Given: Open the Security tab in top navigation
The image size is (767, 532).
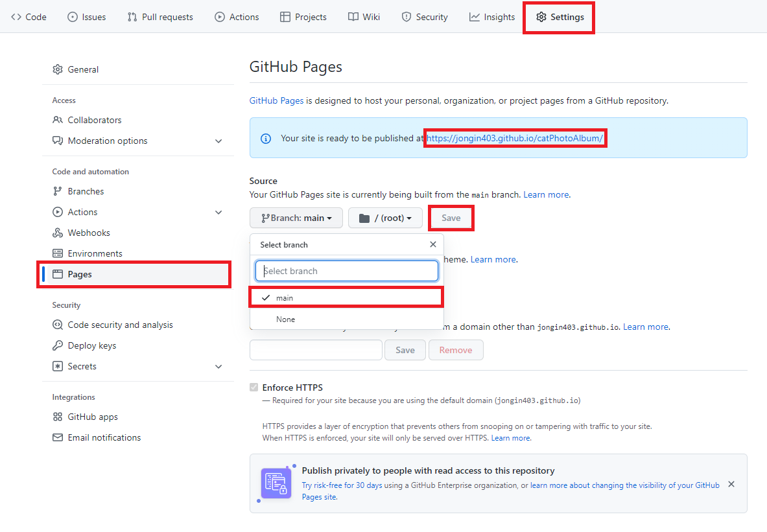Looking at the screenshot, I should pyautogui.click(x=425, y=17).
